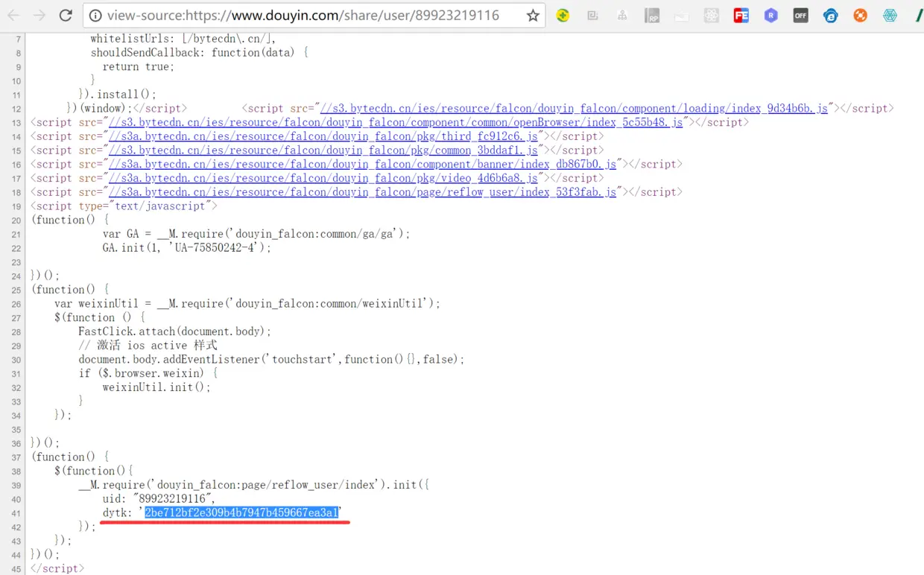Focus the address bar with the douyin URL
Viewport: 924px width, 575px height.
(x=315, y=16)
